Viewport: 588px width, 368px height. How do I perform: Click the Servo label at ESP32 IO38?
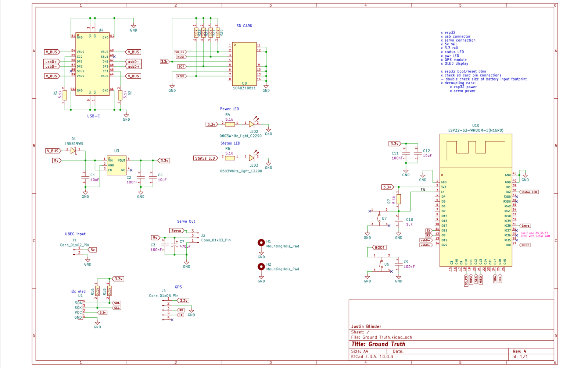(526, 226)
